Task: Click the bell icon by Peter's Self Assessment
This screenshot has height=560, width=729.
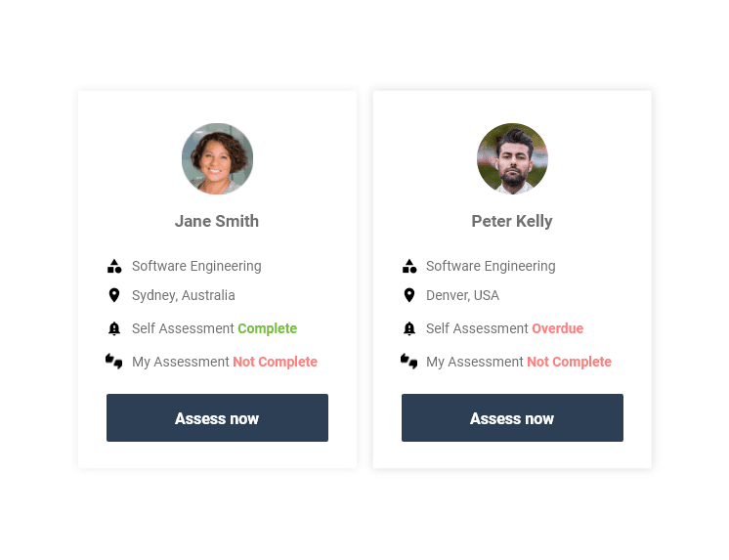Action: click(x=409, y=328)
